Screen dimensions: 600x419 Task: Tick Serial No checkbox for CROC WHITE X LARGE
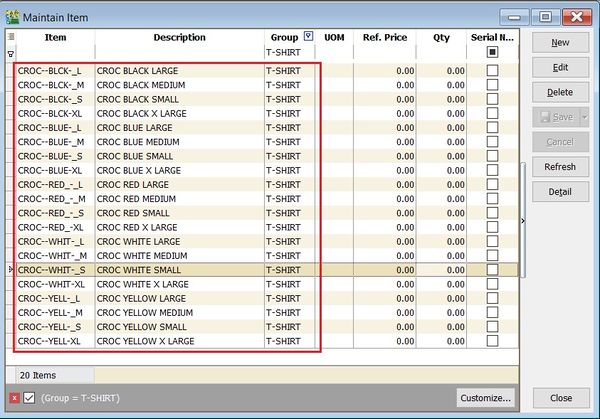point(492,284)
